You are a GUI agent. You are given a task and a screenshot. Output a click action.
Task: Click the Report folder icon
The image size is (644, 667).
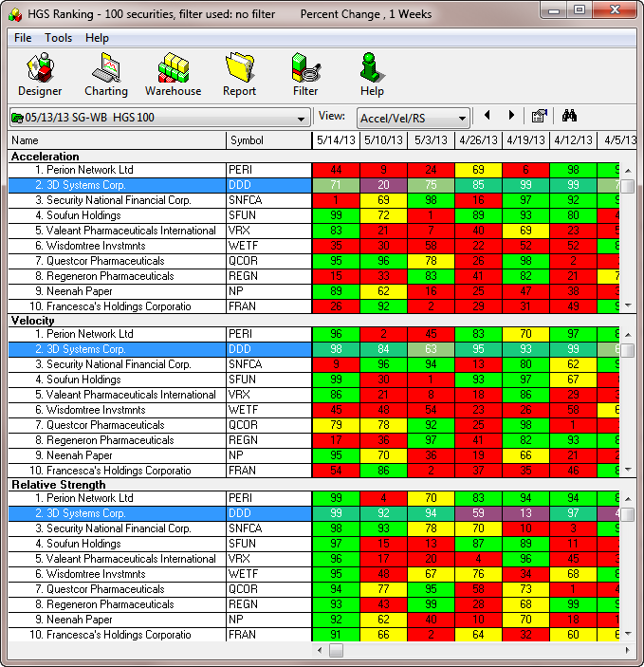tap(239, 75)
